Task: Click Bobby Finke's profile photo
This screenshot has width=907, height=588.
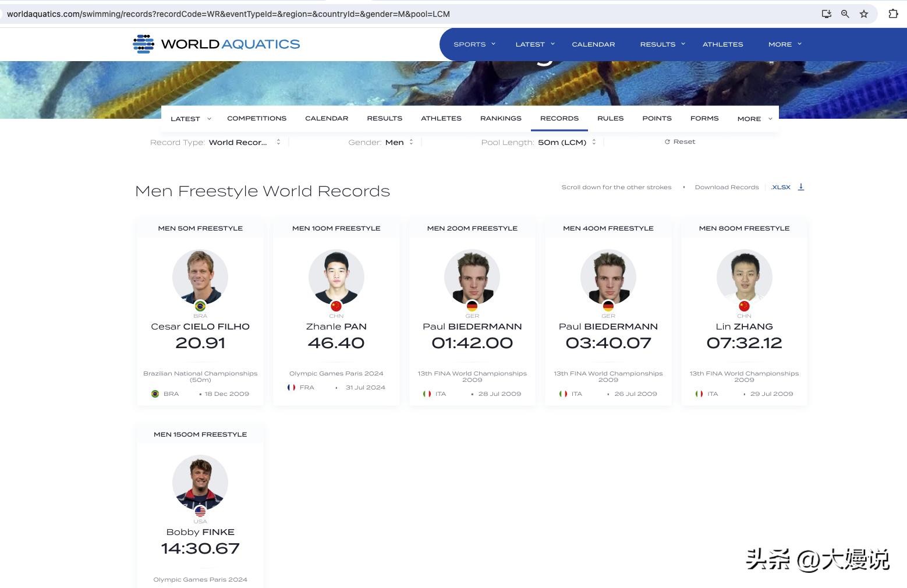Action: click(200, 483)
